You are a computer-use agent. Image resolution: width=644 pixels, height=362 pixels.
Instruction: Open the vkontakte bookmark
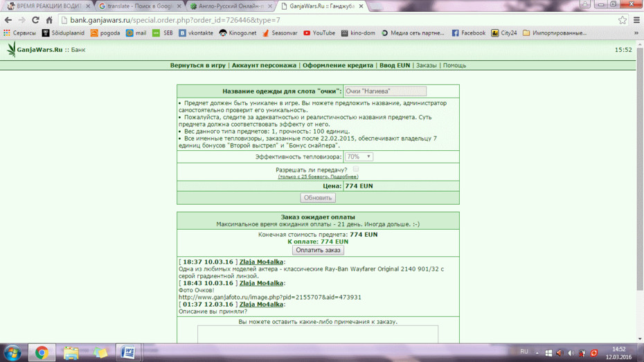[x=196, y=33]
